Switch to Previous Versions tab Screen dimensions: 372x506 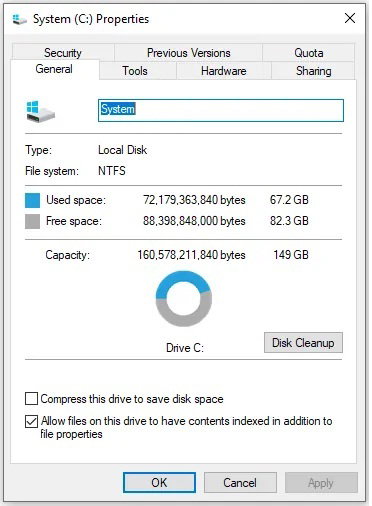(x=188, y=53)
